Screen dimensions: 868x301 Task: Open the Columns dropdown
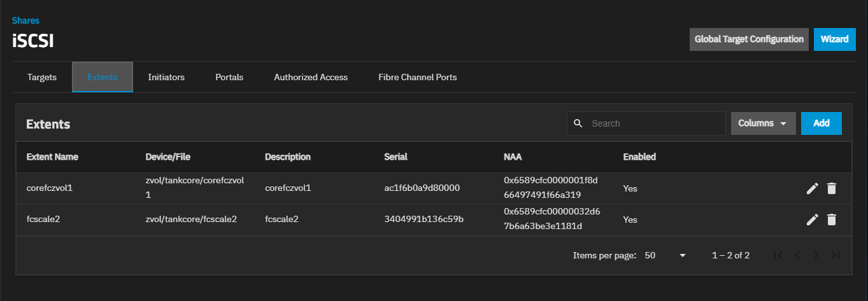pyautogui.click(x=763, y=123)
